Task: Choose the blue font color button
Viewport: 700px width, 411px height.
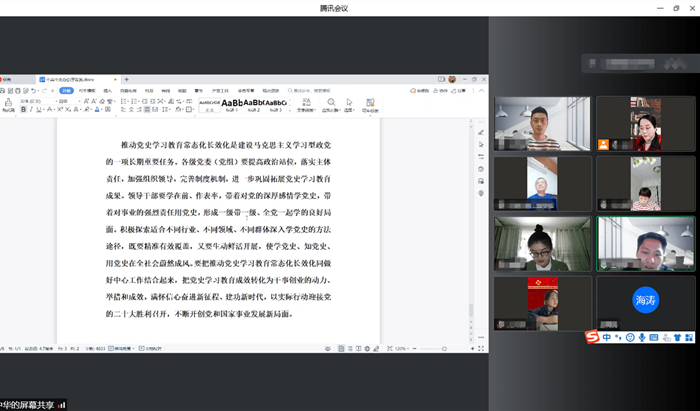Action: click(x=97, y=109)
